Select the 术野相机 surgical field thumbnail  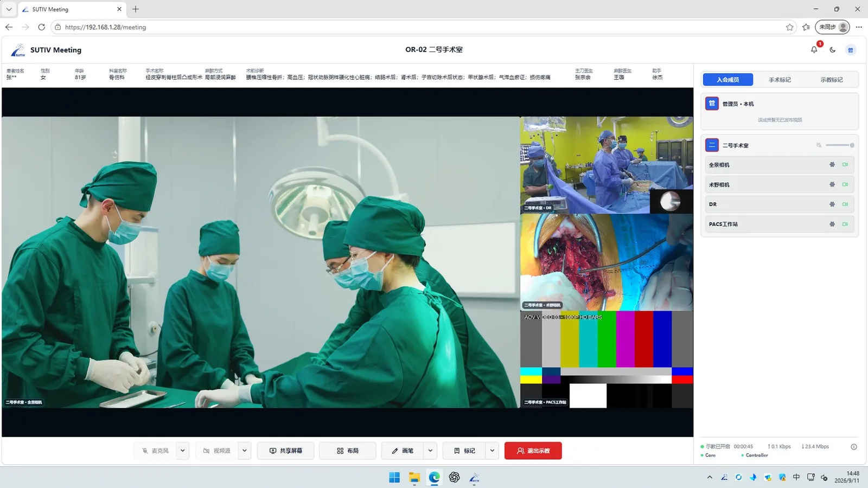(607, 262)
